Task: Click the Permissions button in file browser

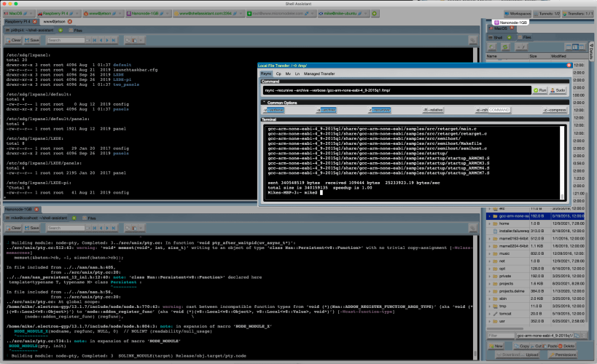Action: (x=563, y=355)
